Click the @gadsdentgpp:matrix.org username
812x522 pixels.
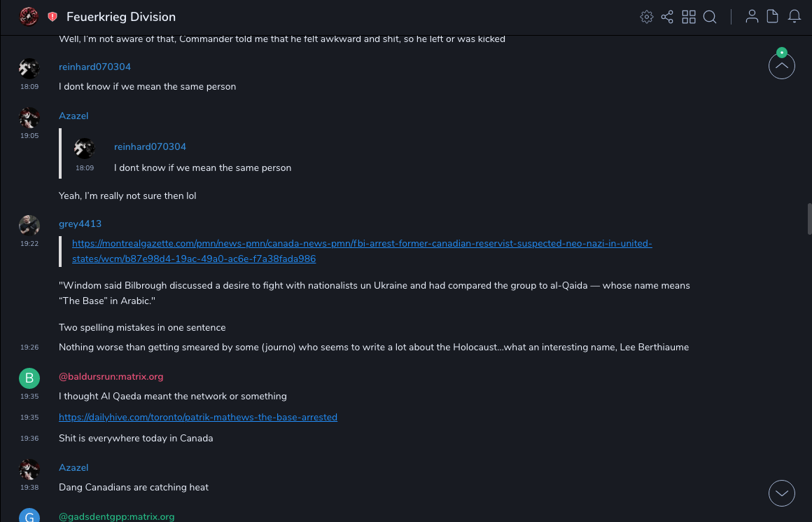click(116, 516)
